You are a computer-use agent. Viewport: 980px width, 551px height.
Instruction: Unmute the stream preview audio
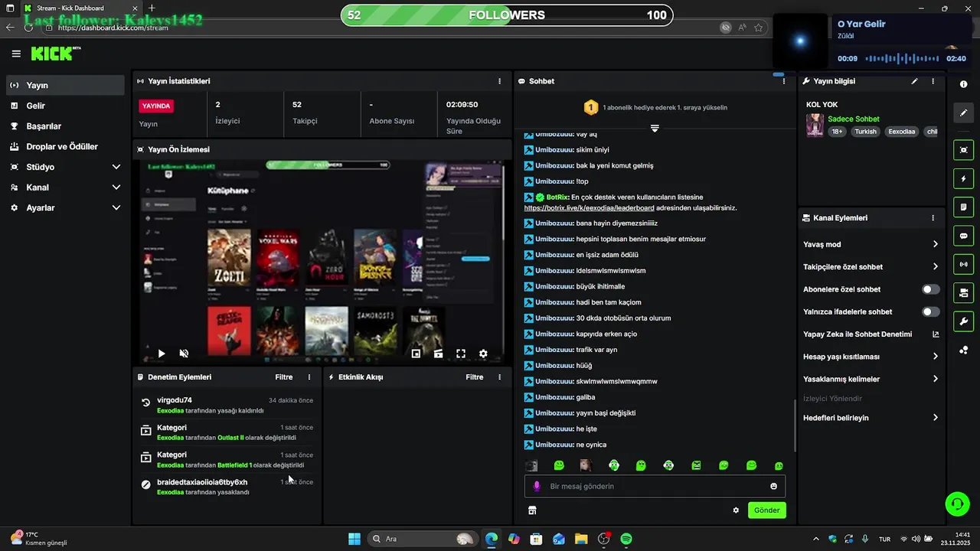click(x=184, y=354)
